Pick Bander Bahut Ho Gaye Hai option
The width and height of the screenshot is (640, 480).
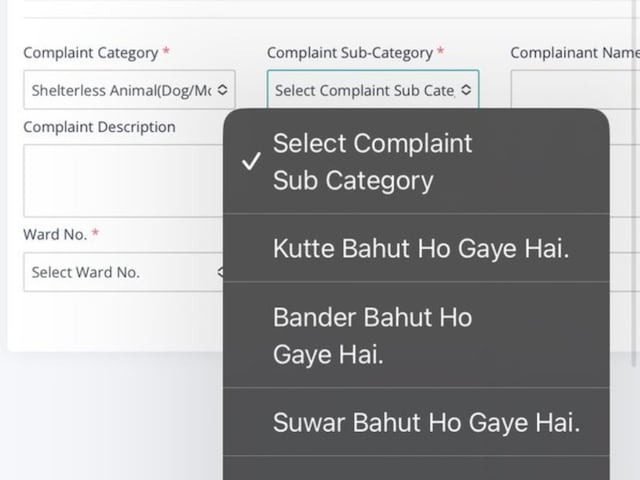[372, 336]
